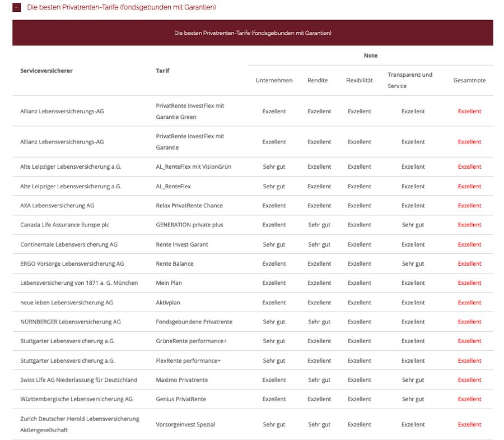Click 'Swiss Life AG Niederlassung für Deutschland'
504x440 pixels.
point(79,380)
